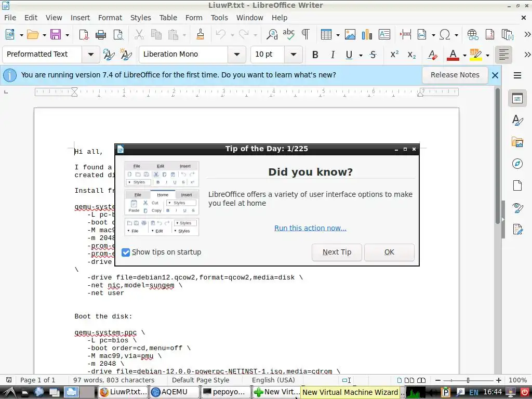532x399 pixels.
Task: Open the Help menu
Action: 279,18
